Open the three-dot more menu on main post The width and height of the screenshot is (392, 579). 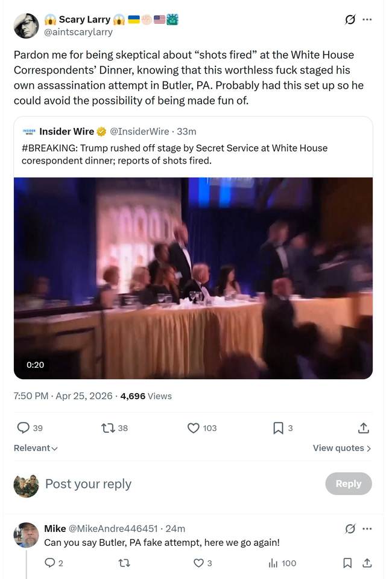point(367,20)
